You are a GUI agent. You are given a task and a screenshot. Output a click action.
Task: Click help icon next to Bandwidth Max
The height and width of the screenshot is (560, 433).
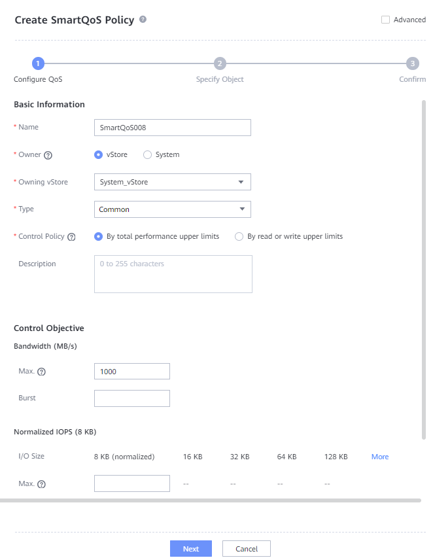[41, 372]
